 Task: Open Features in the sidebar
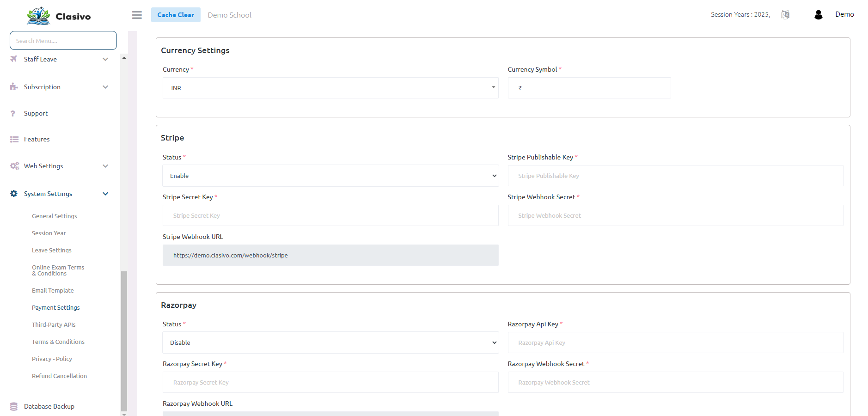[x=37, y=139]
